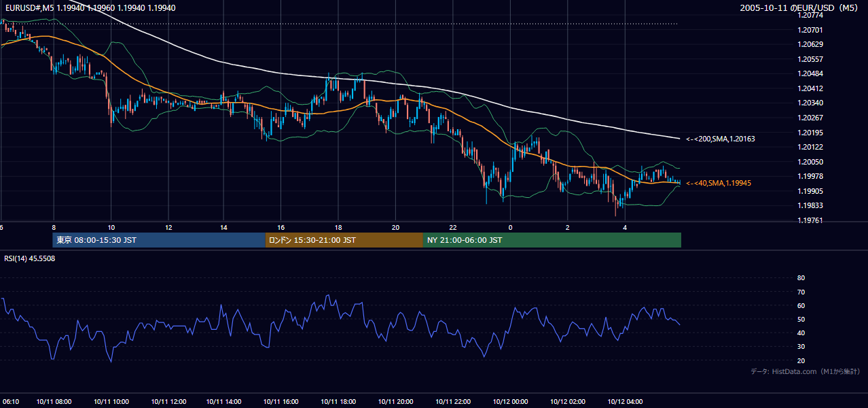
Task: Click the RSI level 20 label
Action: 801,360
